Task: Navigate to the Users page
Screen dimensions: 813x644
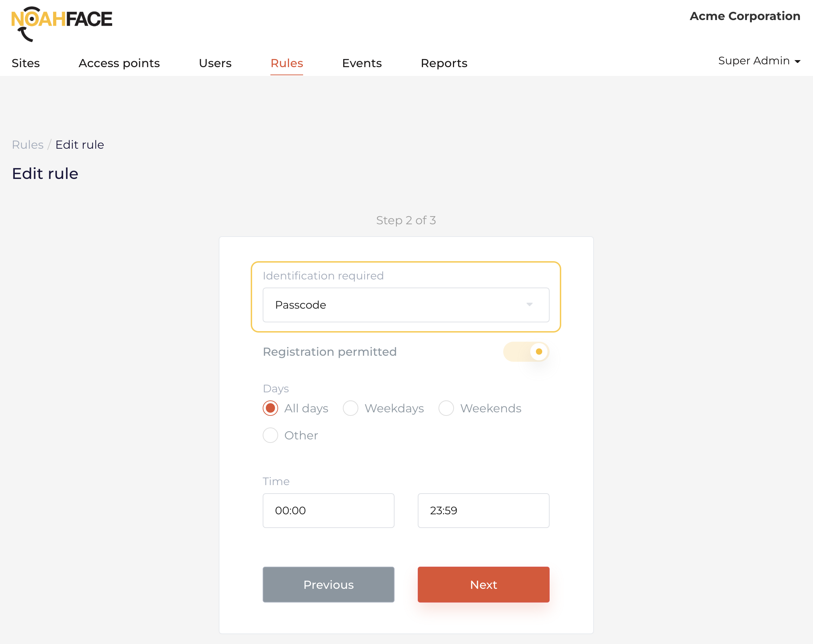Action: [x=215, y=63]
